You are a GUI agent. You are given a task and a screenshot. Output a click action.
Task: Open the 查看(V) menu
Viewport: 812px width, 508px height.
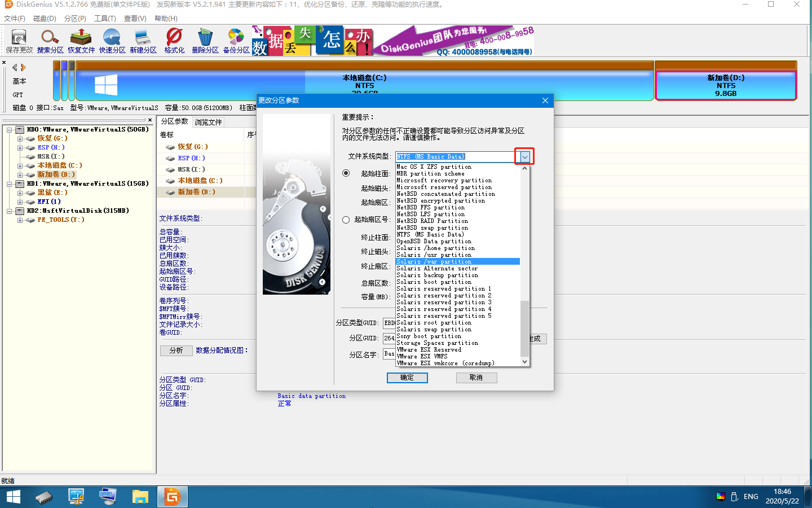[135, 18]
